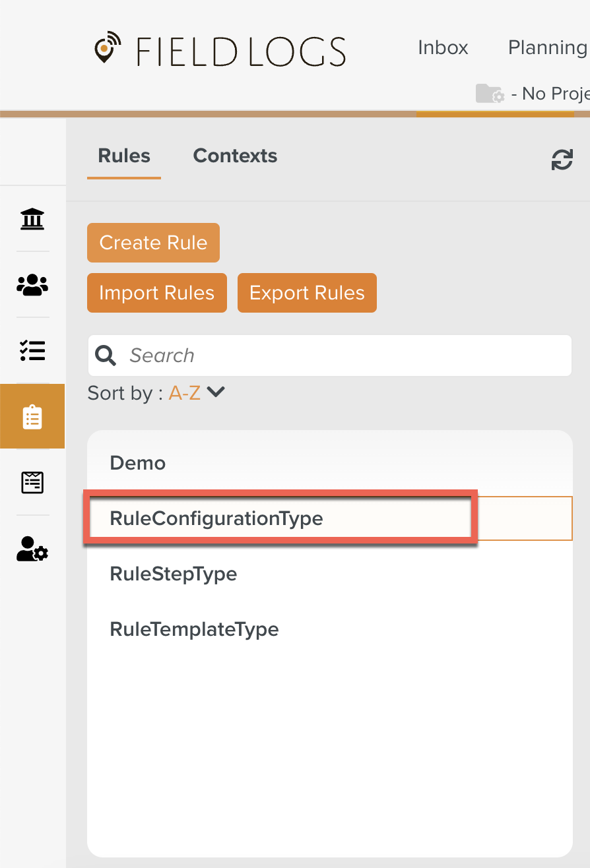The height and width of the screenshot is (868, 590).
Task: Select the Rules tab
Action: pos(124,156)
